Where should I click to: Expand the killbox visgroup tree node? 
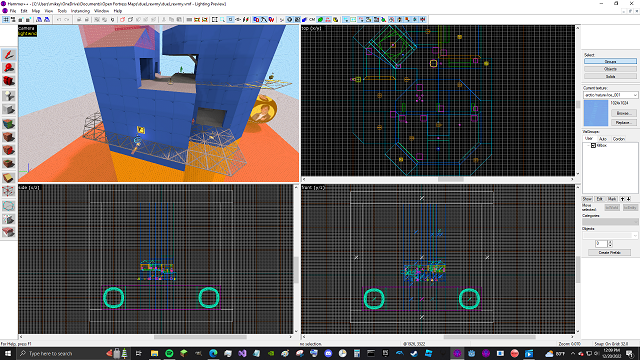click(x=588, y=145)
